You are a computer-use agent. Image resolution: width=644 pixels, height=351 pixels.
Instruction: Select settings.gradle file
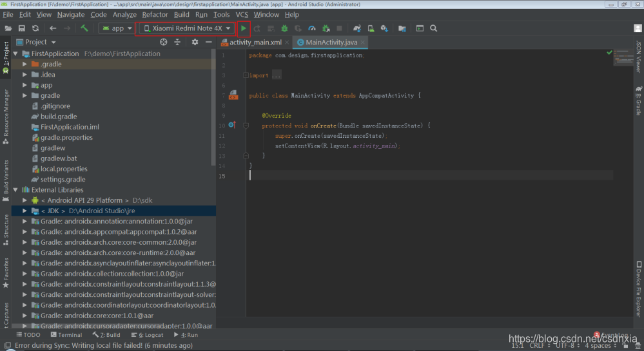(x=63, y=180)
